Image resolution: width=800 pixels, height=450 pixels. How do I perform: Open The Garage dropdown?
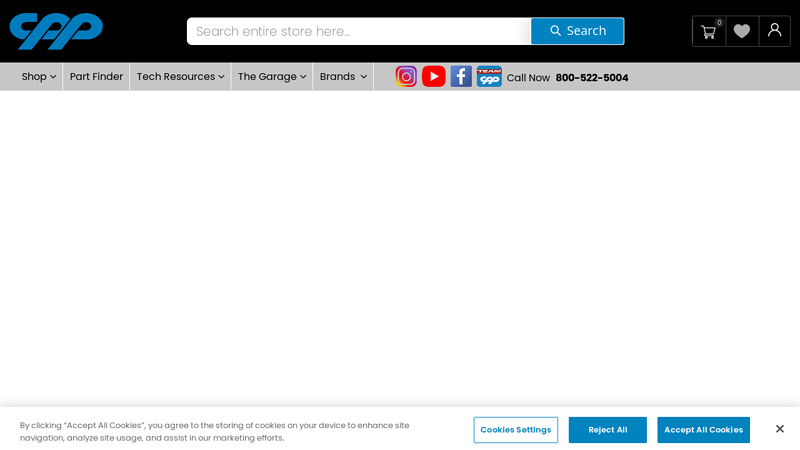(x=272, y=77)
